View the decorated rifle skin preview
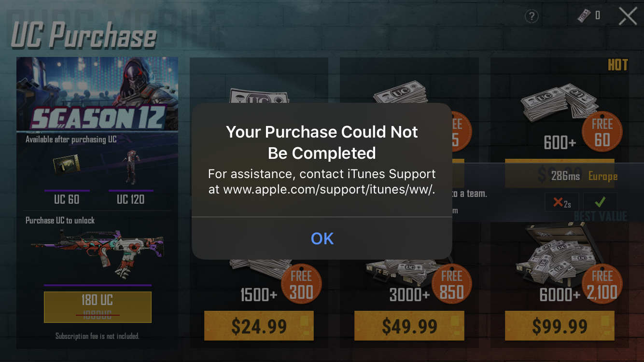The width and height of the screenshot is (644, 362). pyautogui.click(x=97, y=253)
